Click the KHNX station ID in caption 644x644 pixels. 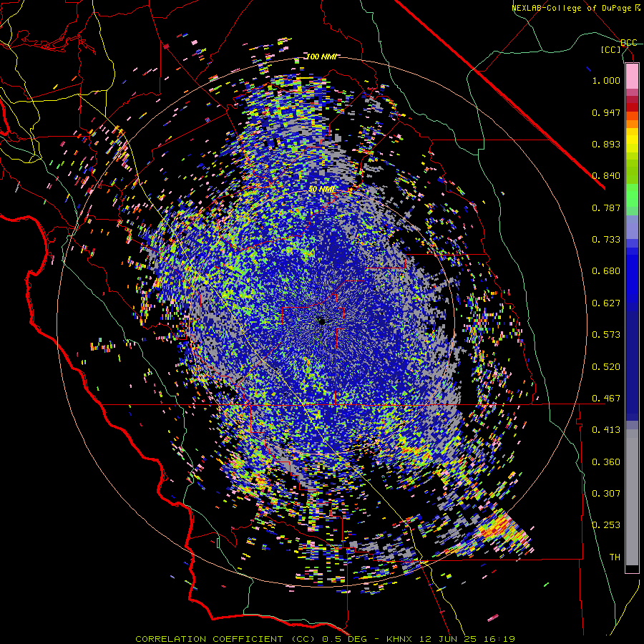coord(401,639)
